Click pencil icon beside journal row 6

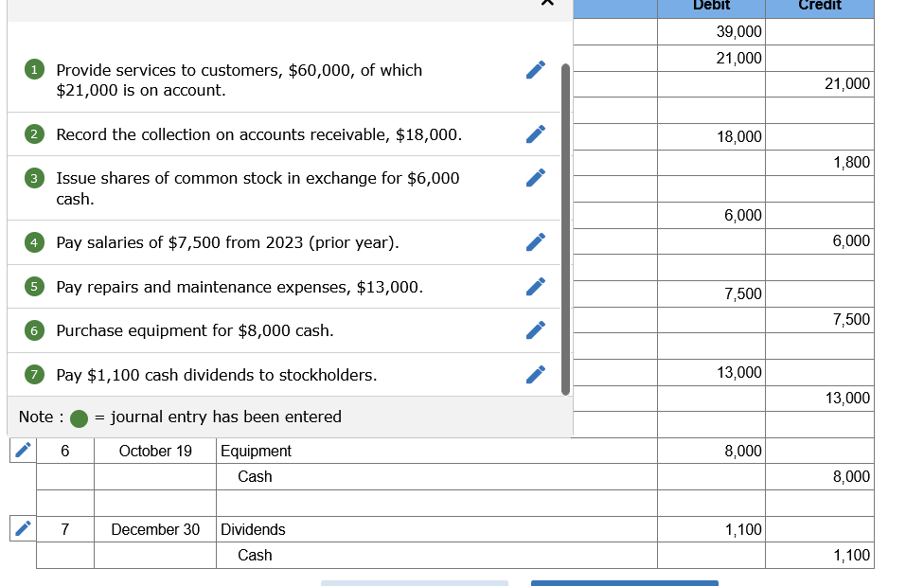(x=23, y=451)
